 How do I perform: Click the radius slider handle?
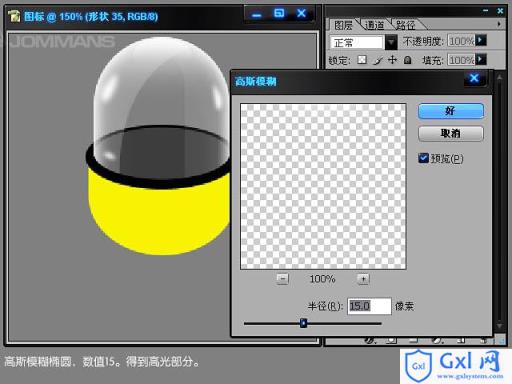[303, 323]
